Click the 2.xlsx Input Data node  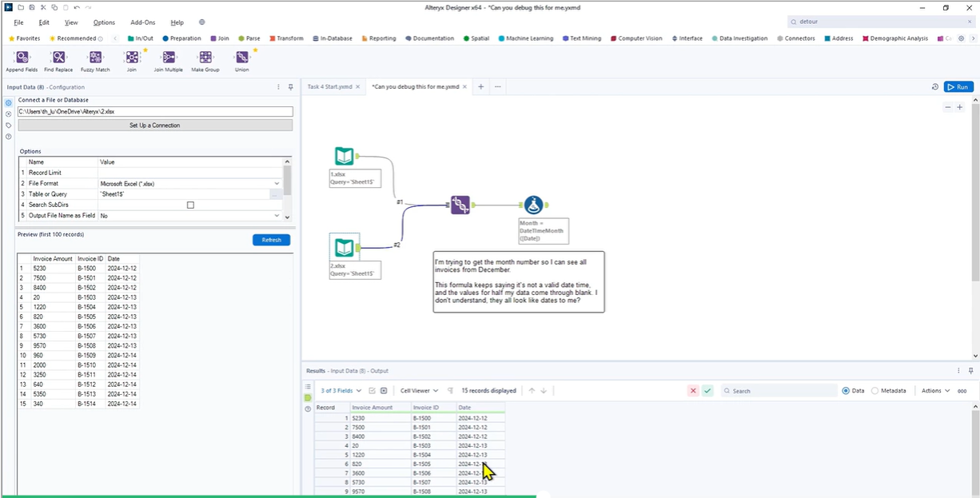click(345, 247)
